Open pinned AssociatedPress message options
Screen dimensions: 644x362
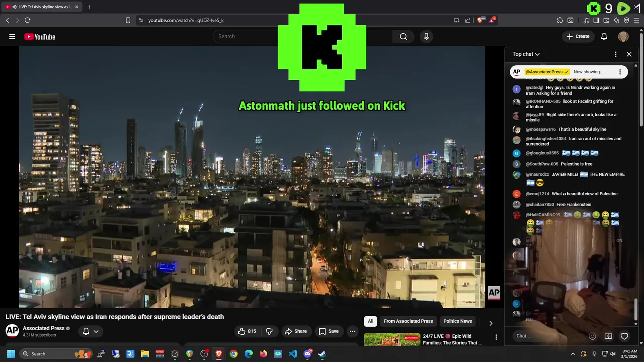coord(620,72)
